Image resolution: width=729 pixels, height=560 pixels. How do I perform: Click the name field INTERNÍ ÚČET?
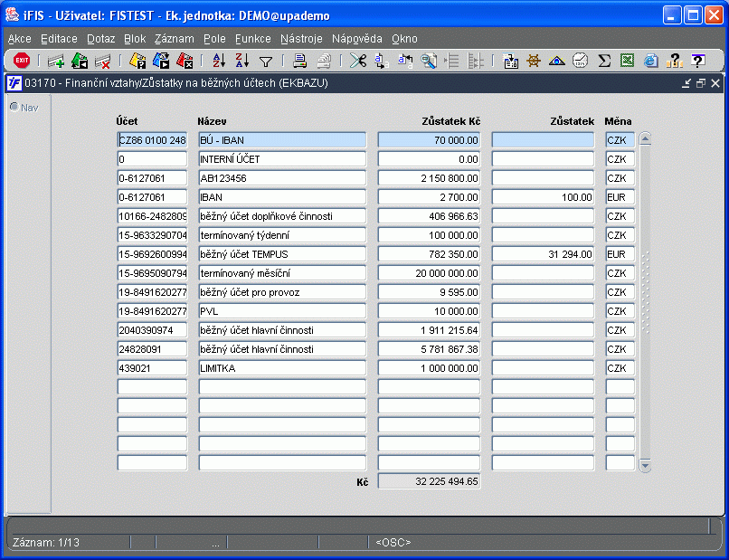coord(282,159)
